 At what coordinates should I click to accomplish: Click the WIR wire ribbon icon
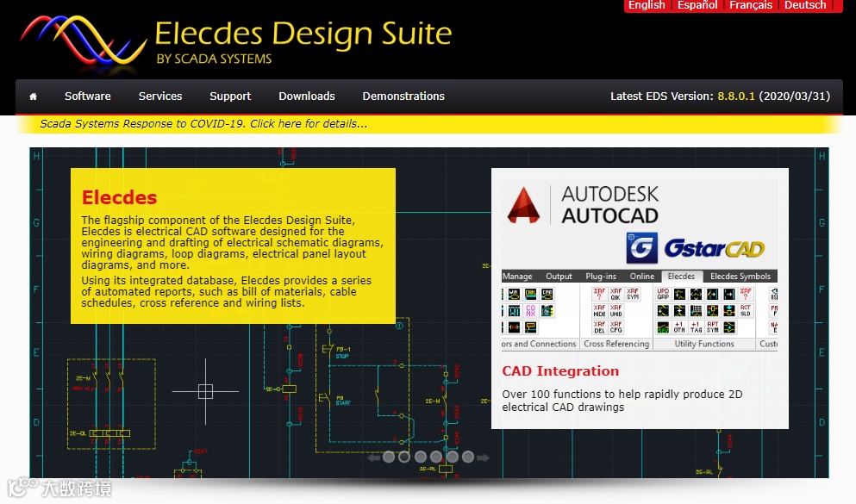pyautogui.click(x=514, y=295)
